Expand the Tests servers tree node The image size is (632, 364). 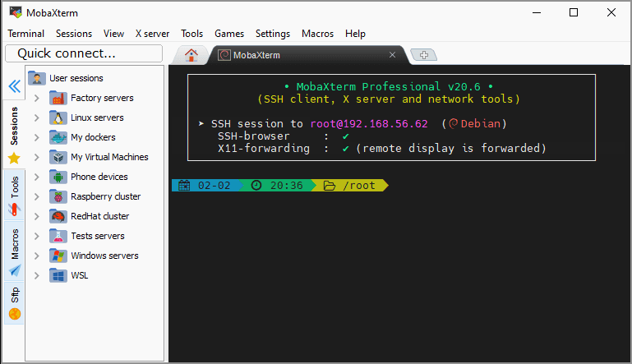click(37, 236)
